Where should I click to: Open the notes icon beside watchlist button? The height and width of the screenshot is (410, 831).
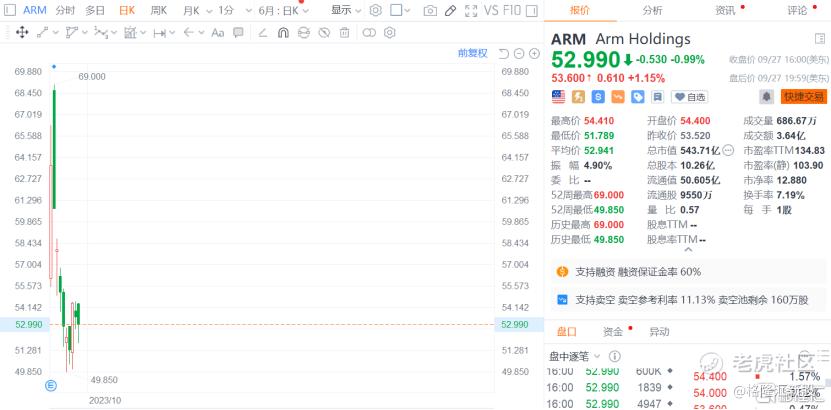click(658, 97)
